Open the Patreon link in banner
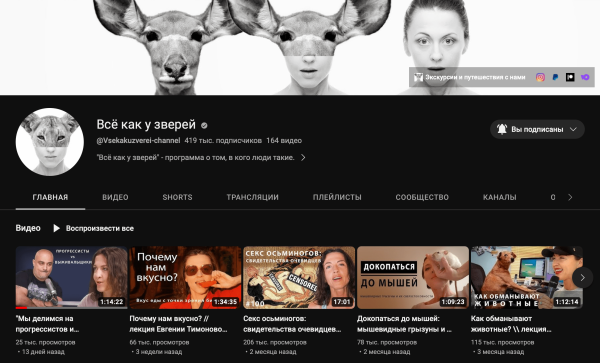This screenshot has height=363, width=600. click(570, 77)
